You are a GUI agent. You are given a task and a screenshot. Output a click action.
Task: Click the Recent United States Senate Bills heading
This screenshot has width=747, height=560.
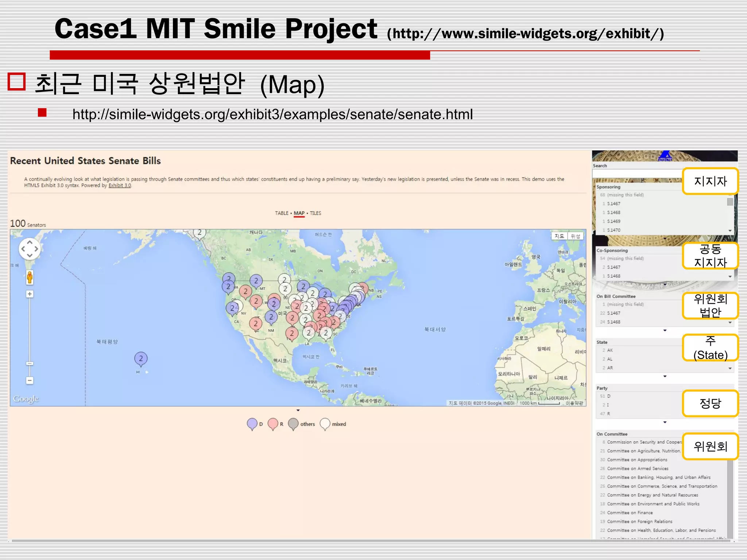(x=85, y=161)
